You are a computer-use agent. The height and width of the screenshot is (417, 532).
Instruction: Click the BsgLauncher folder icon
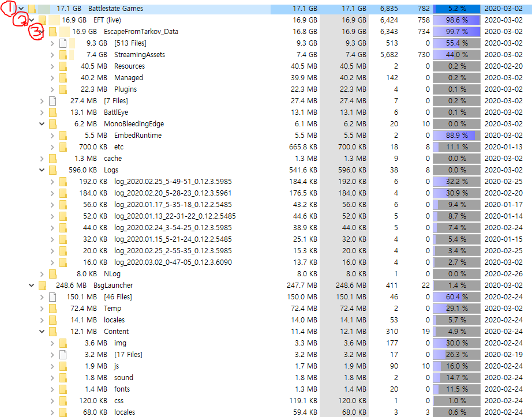pyautogui.click(x=43, y=285)
